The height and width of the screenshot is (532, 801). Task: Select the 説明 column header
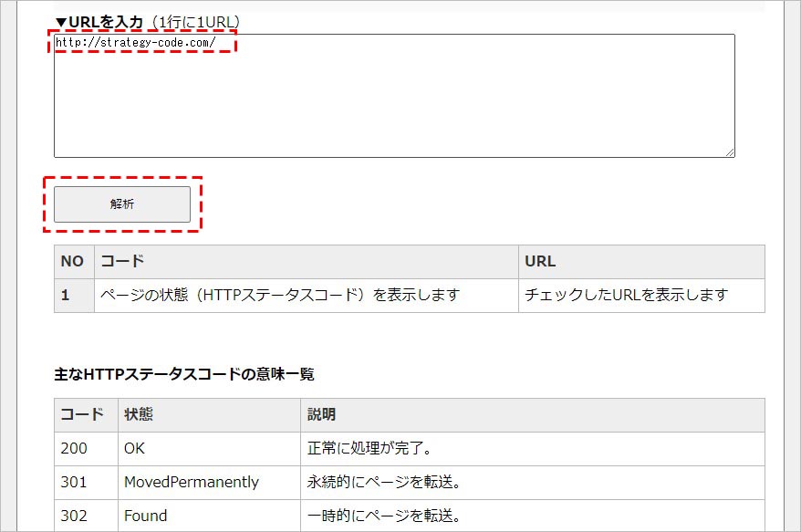[321, 414]
